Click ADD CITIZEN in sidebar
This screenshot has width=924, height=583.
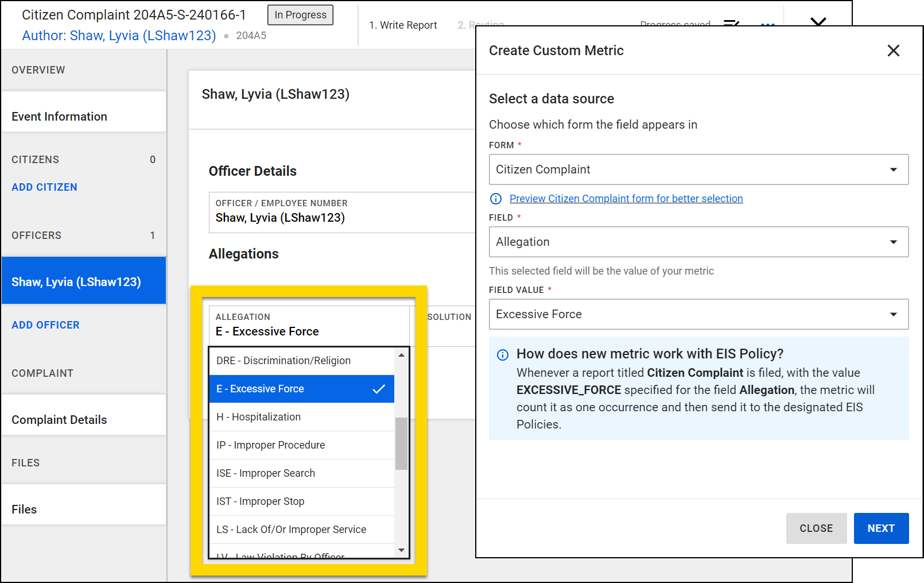(44, 187)
